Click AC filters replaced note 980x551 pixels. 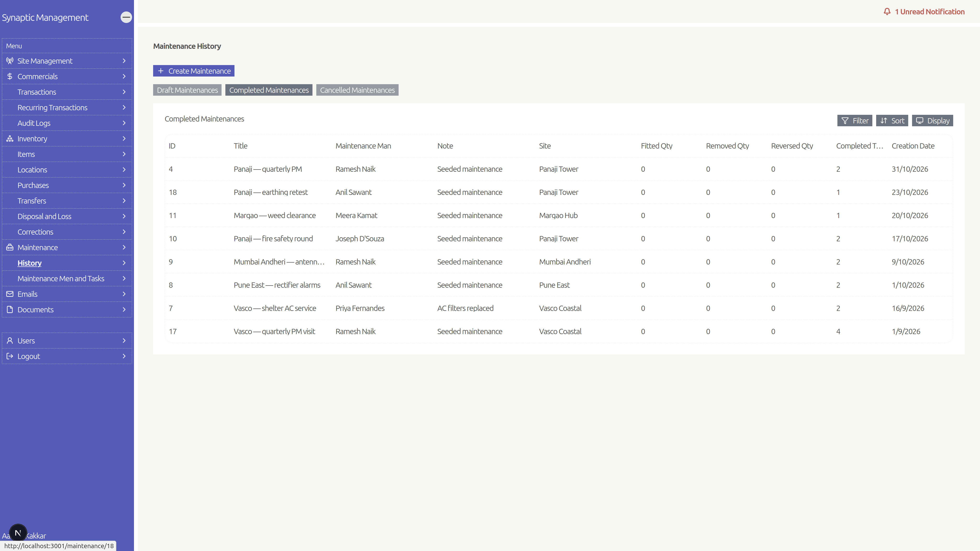465,309
